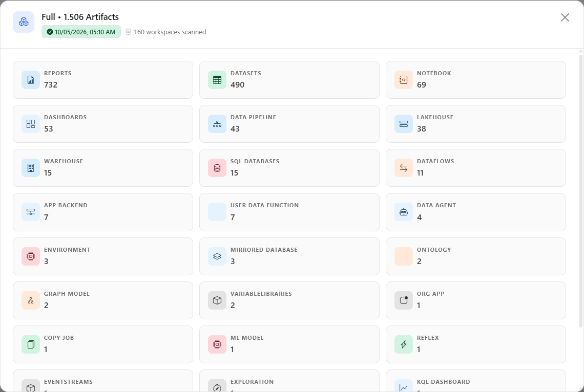Click the NOTEBOOK label

coord(434,73)
